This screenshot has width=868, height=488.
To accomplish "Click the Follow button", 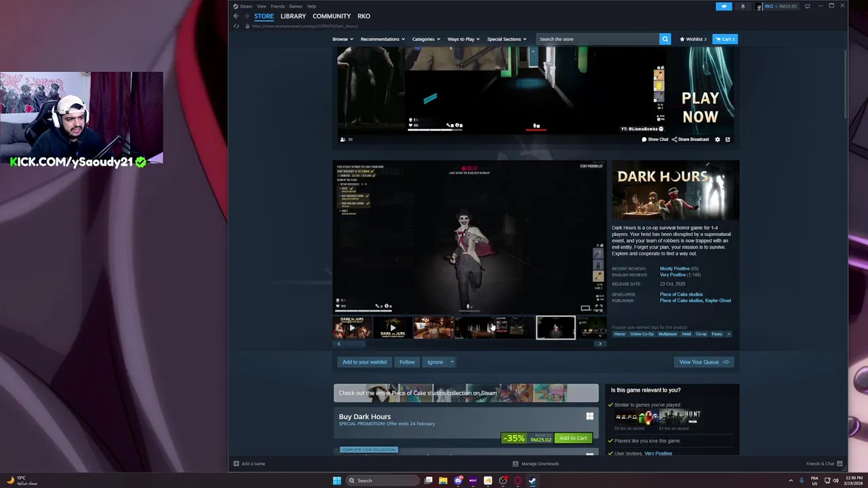I will 407,362.
